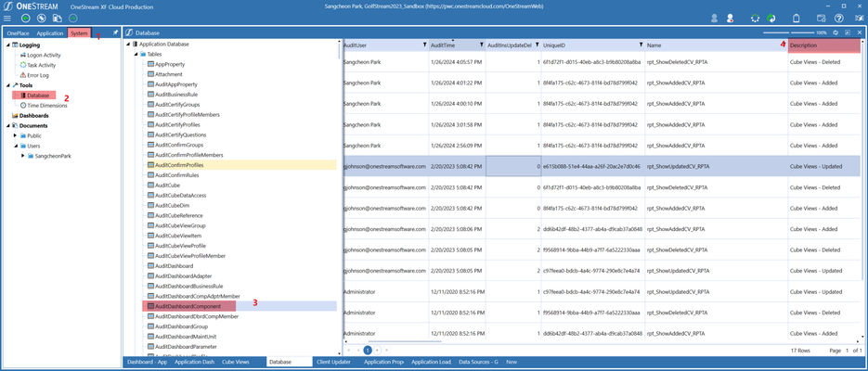
Task: Click the dotted circle spinner icon
Action: [755, 19]
